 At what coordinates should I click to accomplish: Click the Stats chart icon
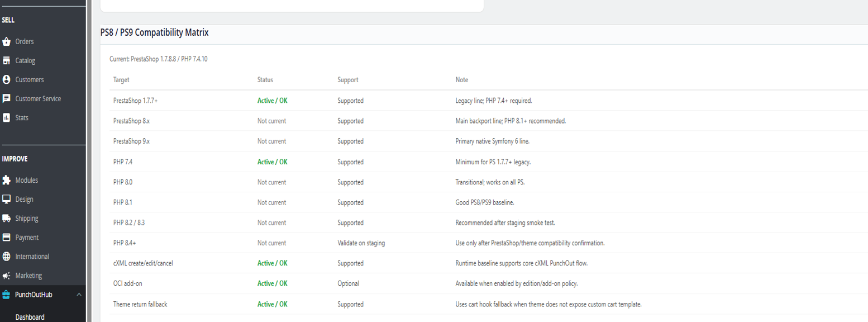tap(7, 118)
